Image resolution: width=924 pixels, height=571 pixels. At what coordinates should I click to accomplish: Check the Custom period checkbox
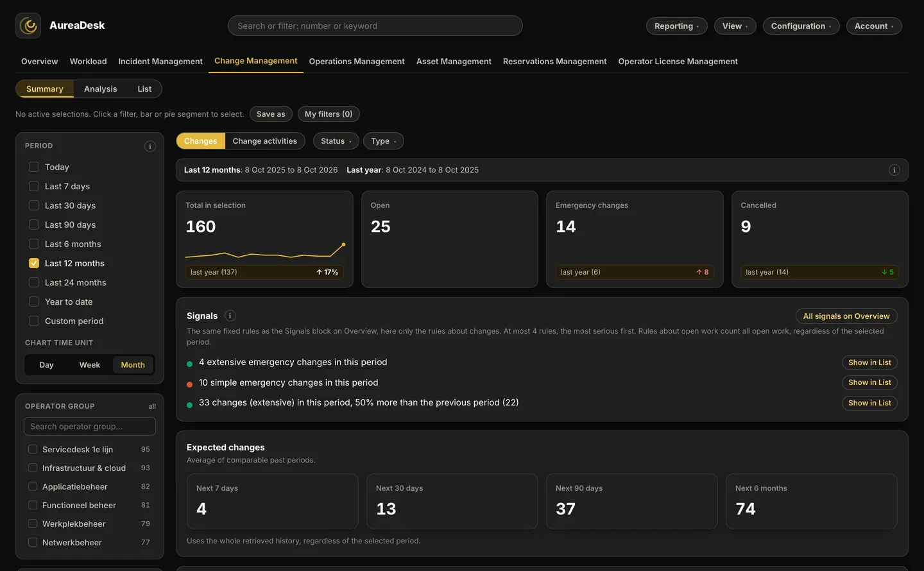(x=34, y=321)
